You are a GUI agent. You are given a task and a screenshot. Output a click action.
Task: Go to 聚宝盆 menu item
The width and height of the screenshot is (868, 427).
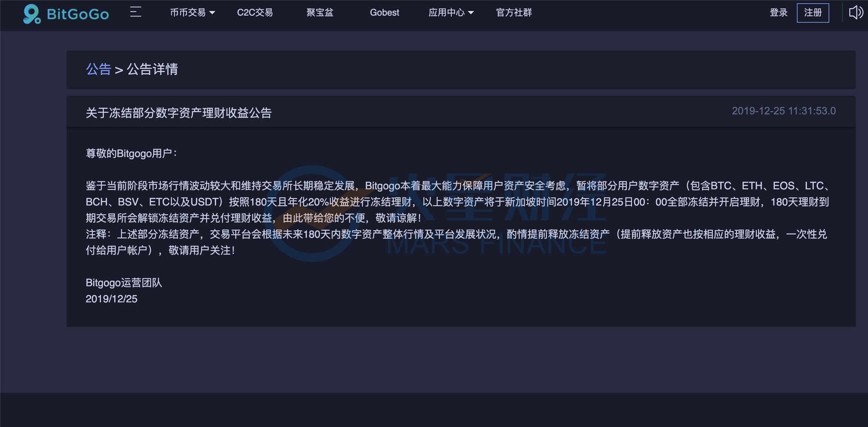pos(320,13)
